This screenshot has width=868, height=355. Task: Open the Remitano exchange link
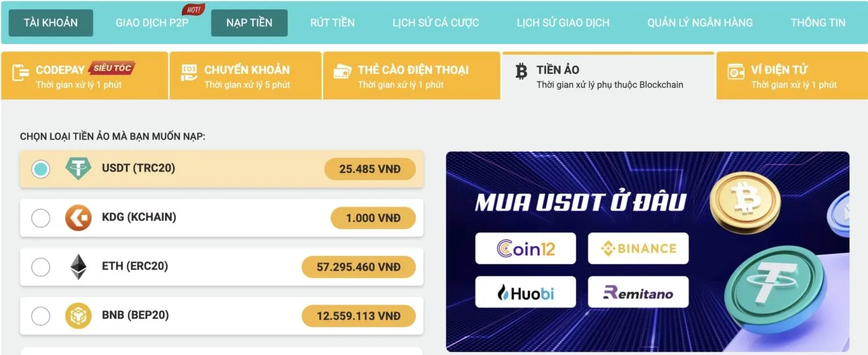tap(638, 292)
